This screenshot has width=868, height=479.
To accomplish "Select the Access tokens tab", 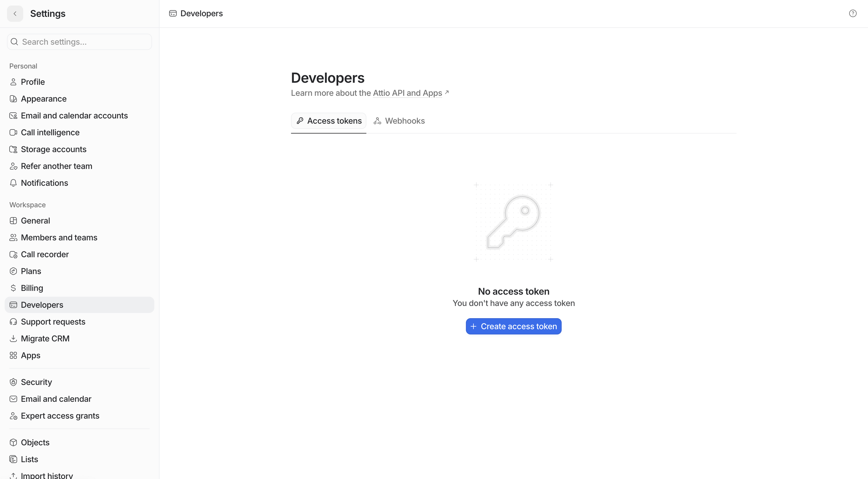I will pos(328,121).
